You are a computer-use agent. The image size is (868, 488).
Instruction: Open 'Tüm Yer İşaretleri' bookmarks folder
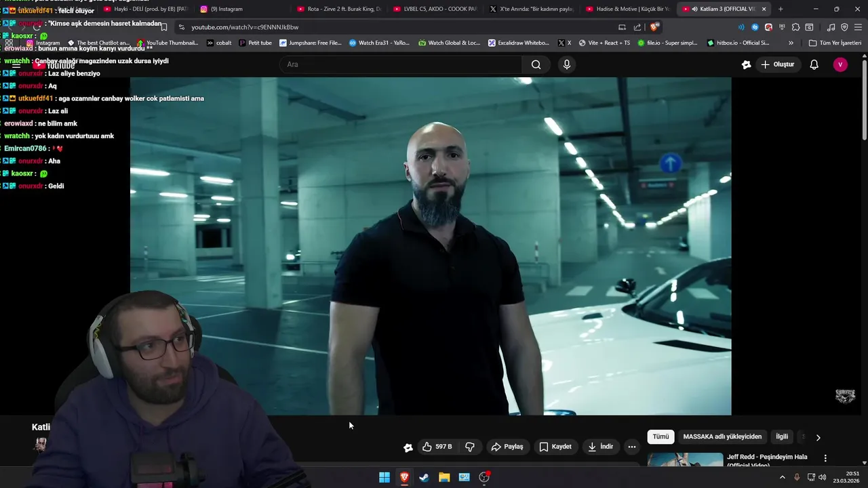(x=835, y=43)
